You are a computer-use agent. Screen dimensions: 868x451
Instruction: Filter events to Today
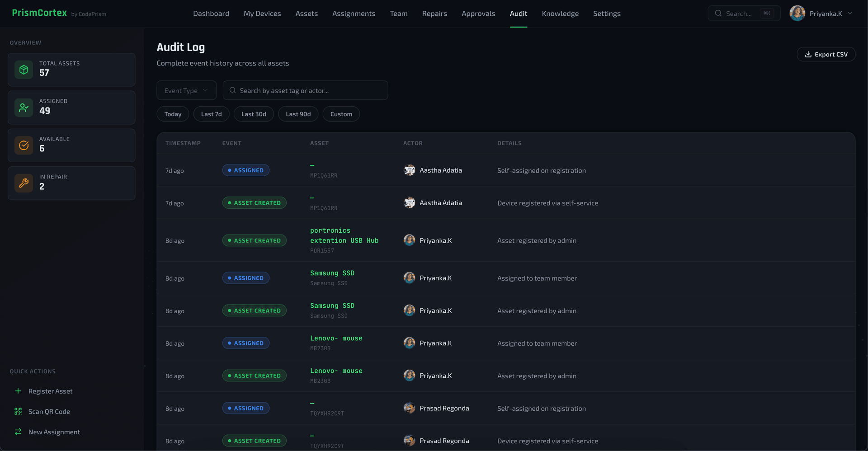pos(173,114)
